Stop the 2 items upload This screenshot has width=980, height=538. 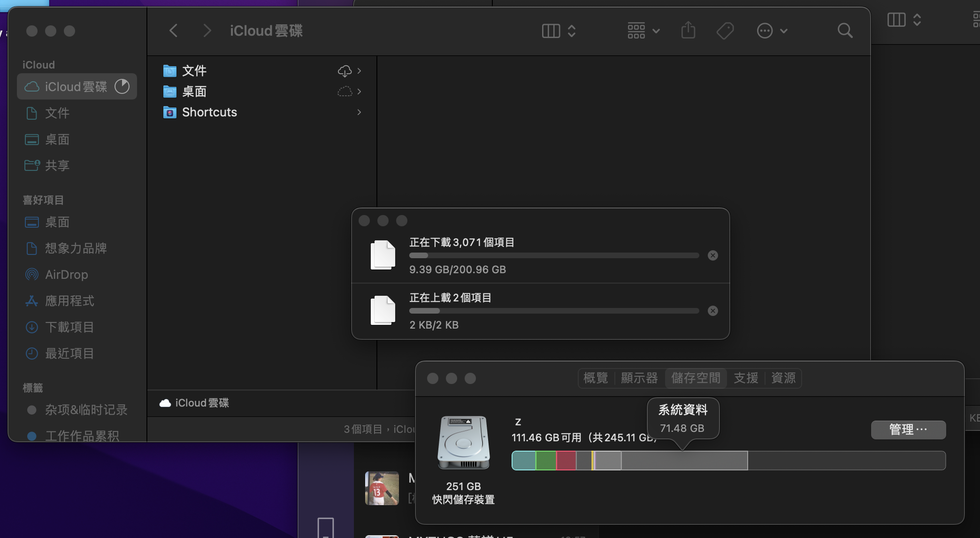click(712, 311)
